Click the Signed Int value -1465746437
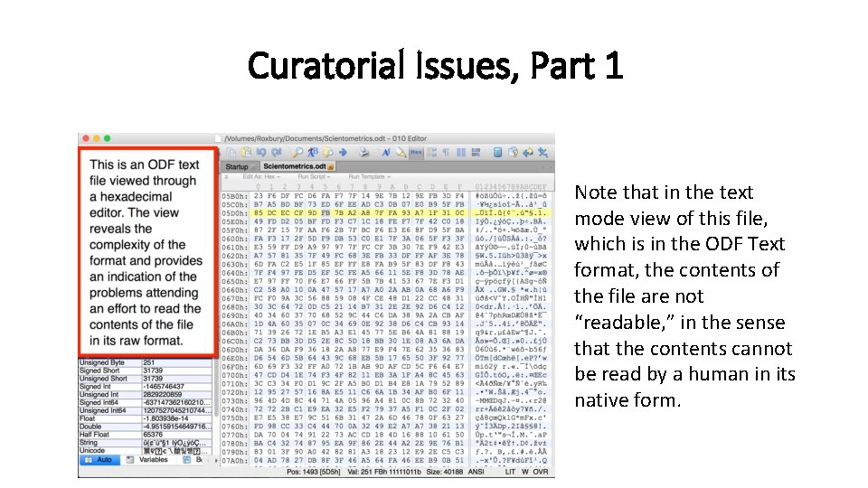This screenshot has width=868, height=488. (177, 387)
